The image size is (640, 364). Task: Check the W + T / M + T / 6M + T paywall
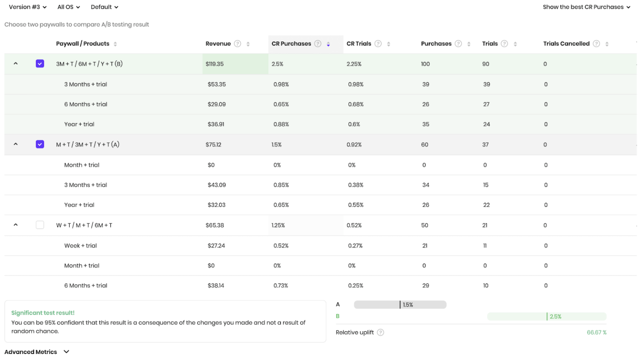click(40, 224)
